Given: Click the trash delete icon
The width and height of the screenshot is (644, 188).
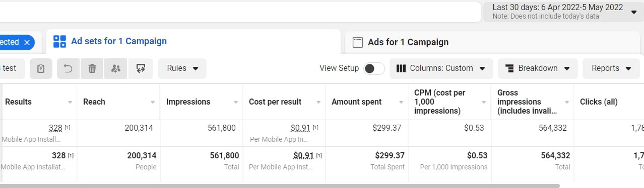Looking at the screenshot, I should (x=92, y=68).
